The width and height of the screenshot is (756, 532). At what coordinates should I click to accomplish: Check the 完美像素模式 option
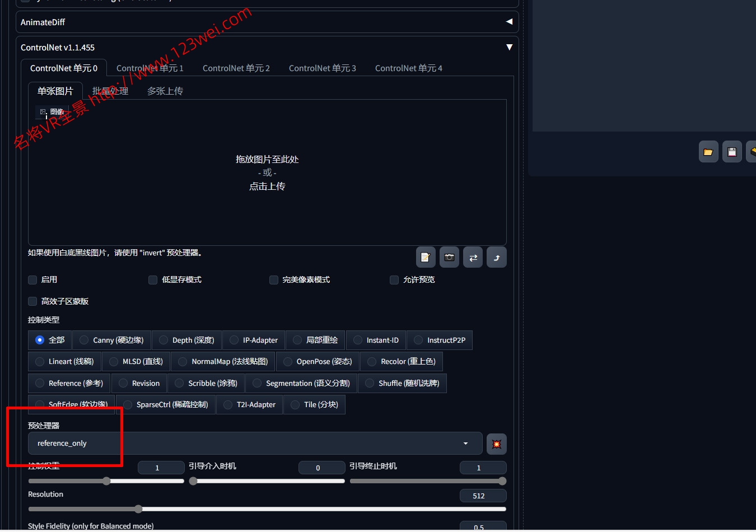[274, 280]
